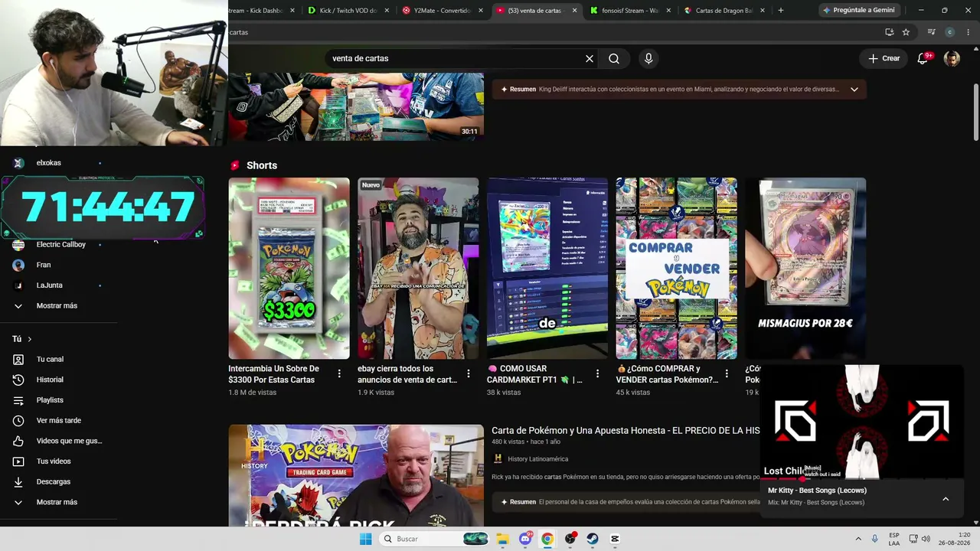Open the Windows Start menu
Viewport: 980px width, 551px height.
(x=365, y=539)
